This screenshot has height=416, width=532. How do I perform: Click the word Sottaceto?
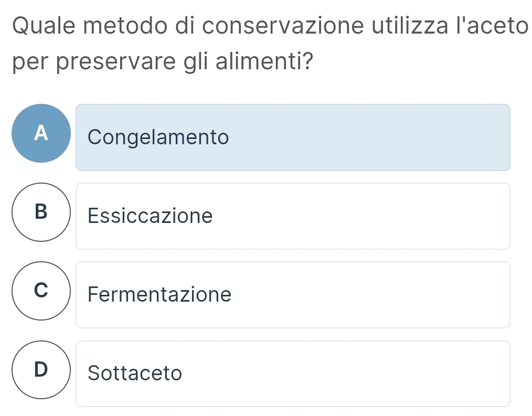(135, 373)
